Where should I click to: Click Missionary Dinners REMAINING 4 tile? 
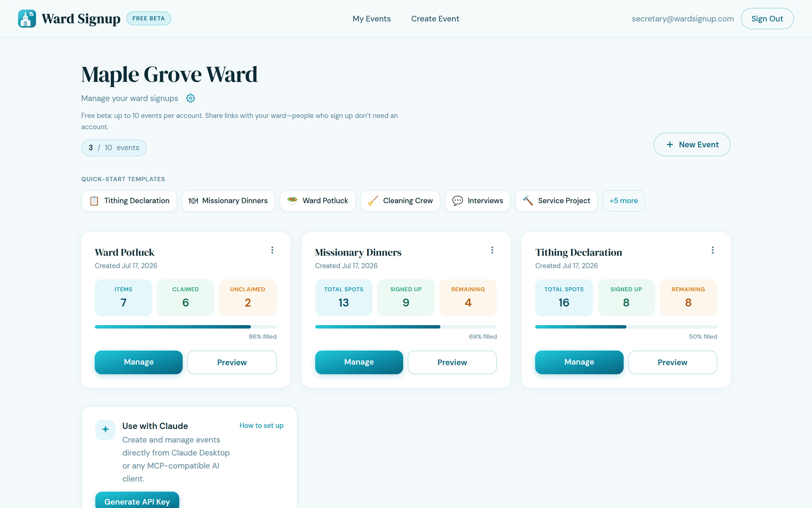tap(468, 298)
